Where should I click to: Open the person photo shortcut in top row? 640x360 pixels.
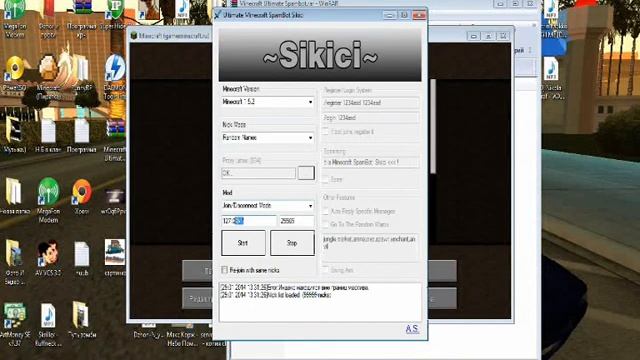[149, 10]
